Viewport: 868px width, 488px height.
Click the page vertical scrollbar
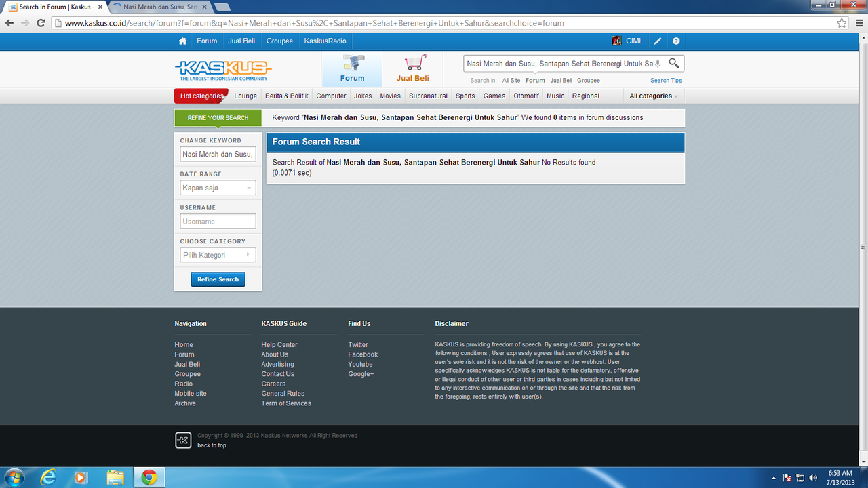click(863, 247)
